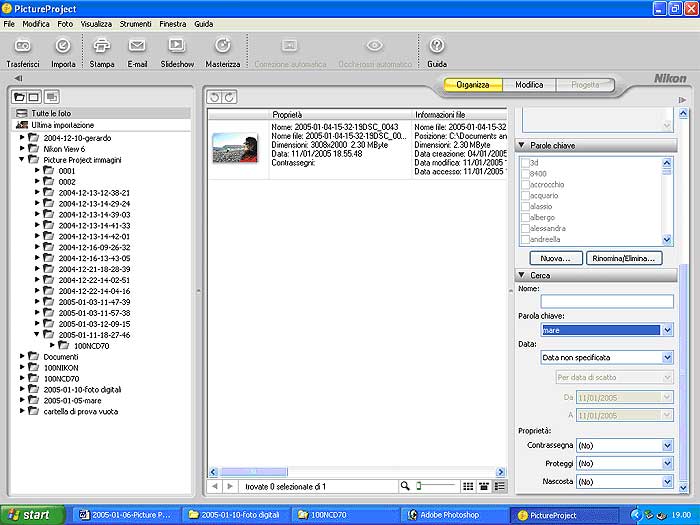Image resolution: width=700 pixels, height=525 pixels.
Task: Click the Rinomina/Elimina... button
Action: tap(624, 258)
